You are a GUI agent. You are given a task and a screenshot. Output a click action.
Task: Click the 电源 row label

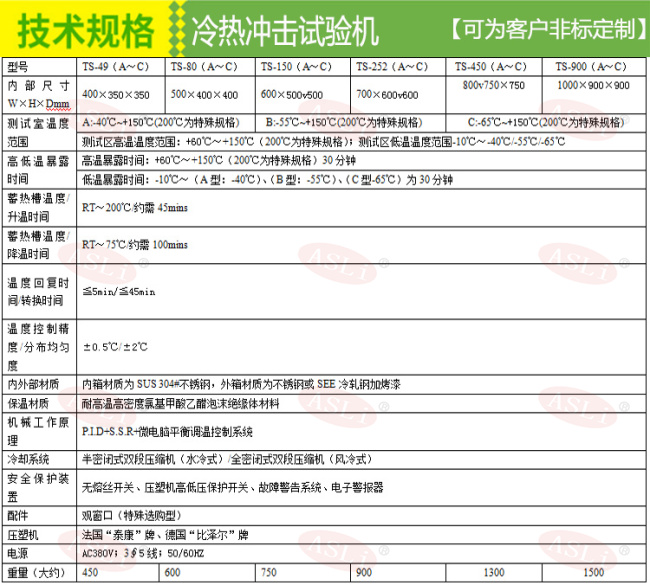[x=18, y=553]
